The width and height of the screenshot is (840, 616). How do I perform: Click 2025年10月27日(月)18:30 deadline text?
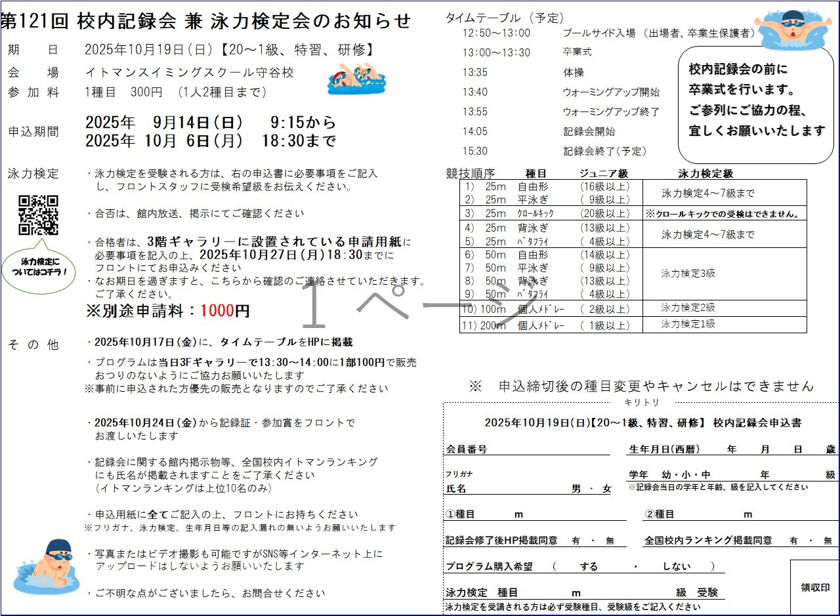pyautogui.click(x=282, y=255)
